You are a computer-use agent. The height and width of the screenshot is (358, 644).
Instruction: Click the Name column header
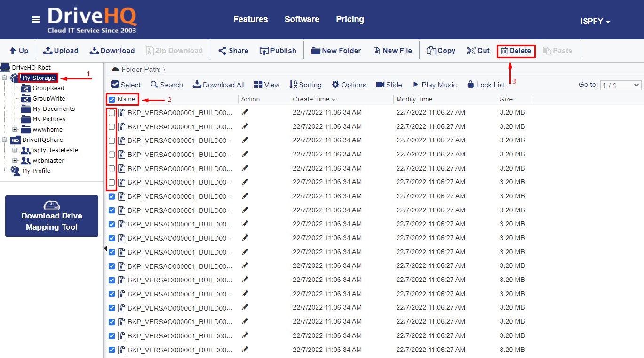127,99
